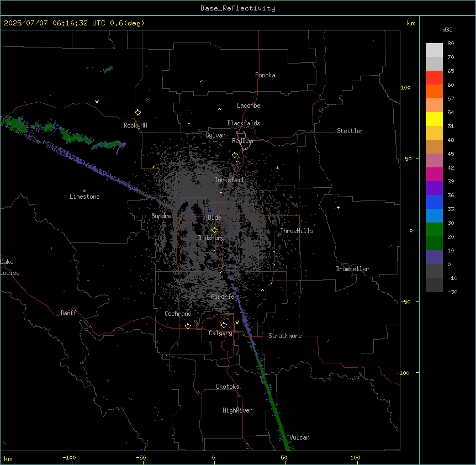Click the Didsbury label
The height and width of the screenshot is (465, 476).
[211, 238]
